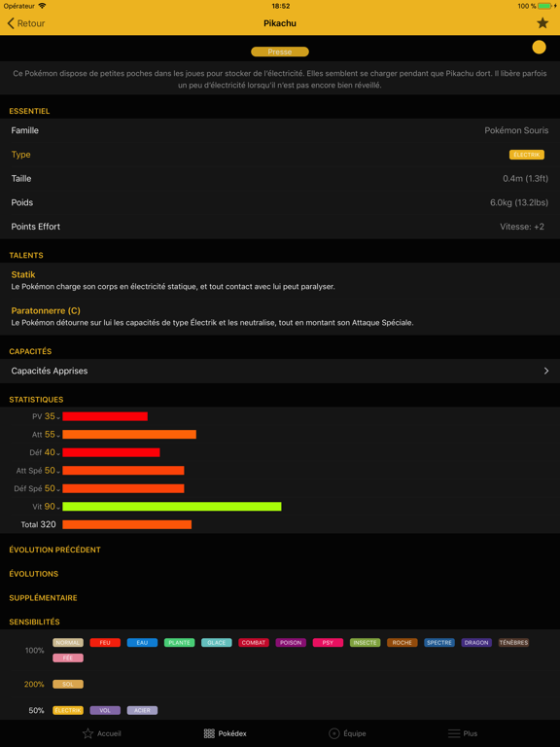Tap the GLACE type badge
The width and height of the screenshot is (560, 747).
point(217,643)
